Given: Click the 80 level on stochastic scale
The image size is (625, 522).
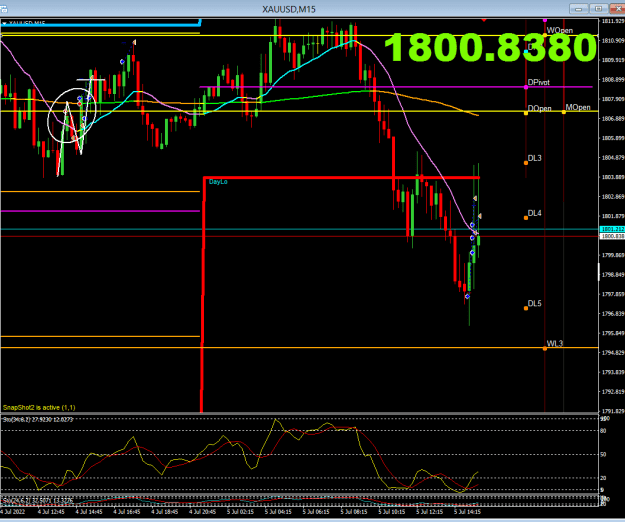Looking at the screenshot, I should [x=603, y=431].
